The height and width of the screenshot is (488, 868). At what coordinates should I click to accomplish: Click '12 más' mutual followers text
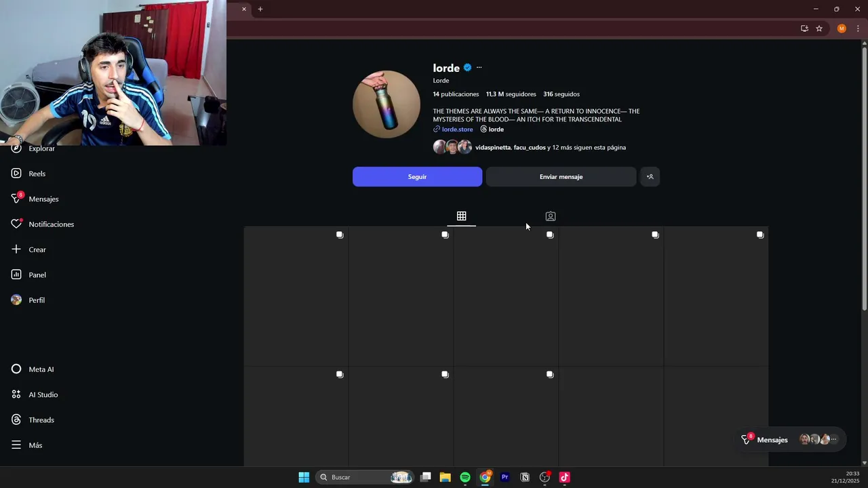560,148
